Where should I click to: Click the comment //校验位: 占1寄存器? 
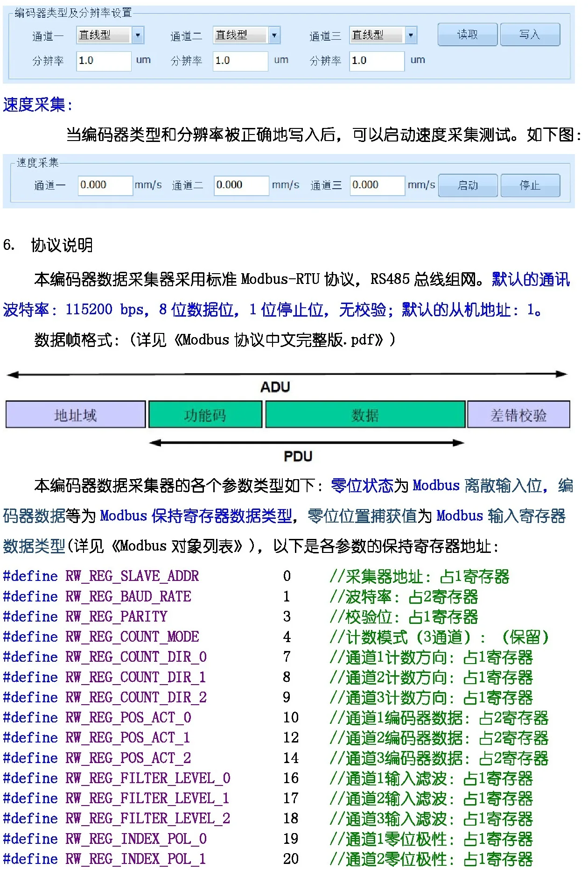coord(404,617)
